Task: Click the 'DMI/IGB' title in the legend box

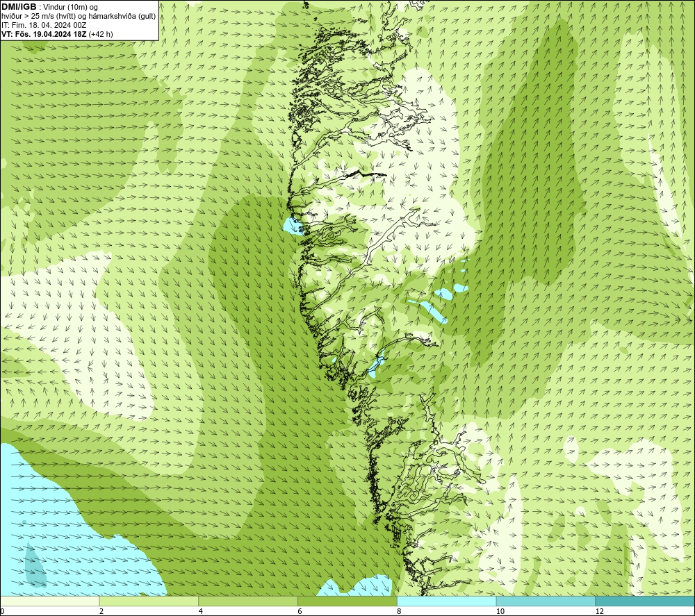Action: pyautogui.click(x=19, y=7)
